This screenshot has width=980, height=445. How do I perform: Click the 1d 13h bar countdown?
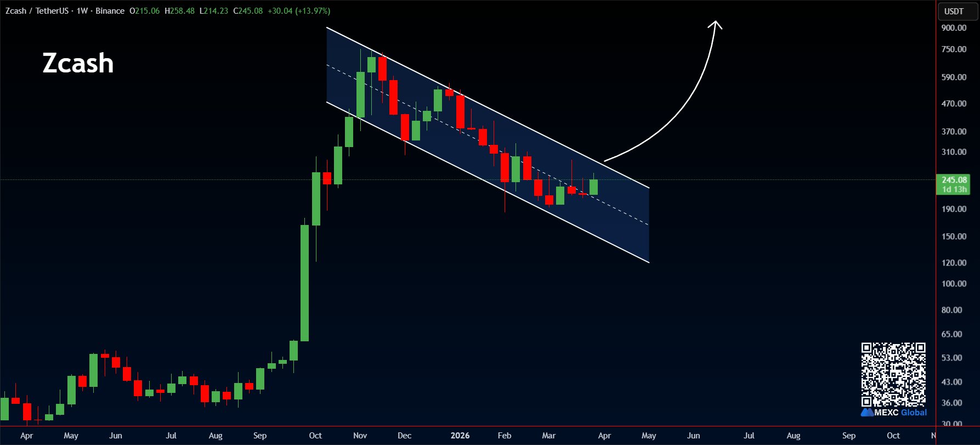click(954, 189)
